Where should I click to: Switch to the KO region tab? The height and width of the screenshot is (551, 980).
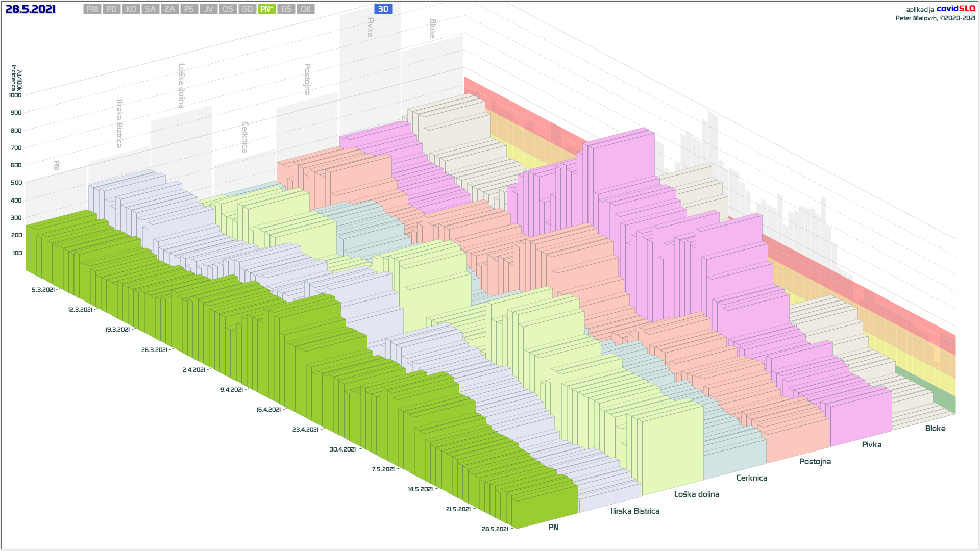pyautogui.click(x=131, y=9)
